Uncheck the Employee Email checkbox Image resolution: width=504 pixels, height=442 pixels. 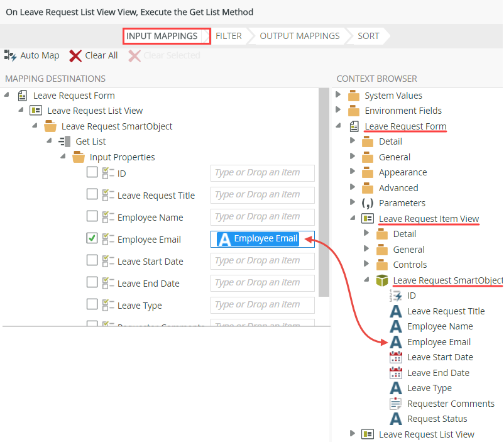tap(91, 239)
